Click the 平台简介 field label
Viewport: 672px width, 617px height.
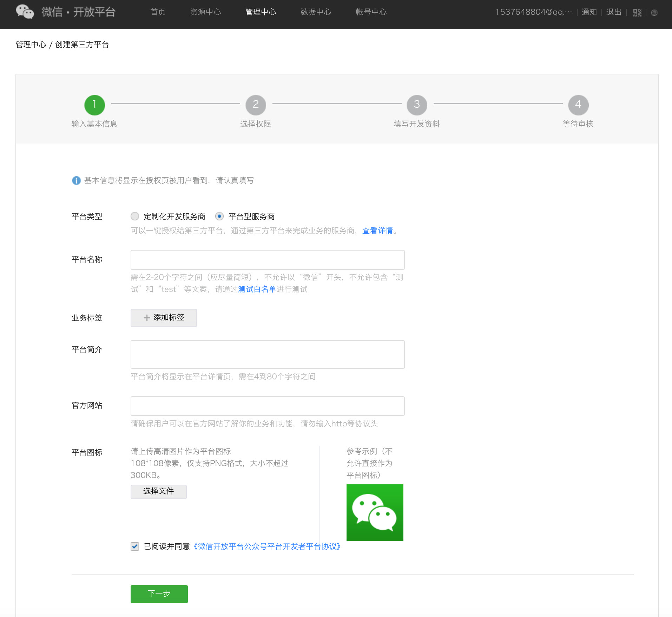pyautogui.click(x=87, y=350)
